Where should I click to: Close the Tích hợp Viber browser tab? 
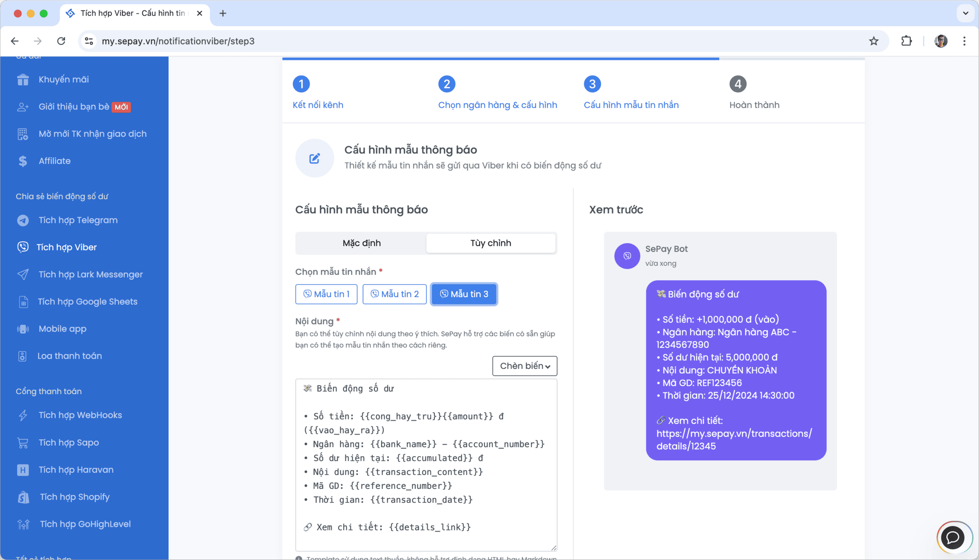pos(200,13)
